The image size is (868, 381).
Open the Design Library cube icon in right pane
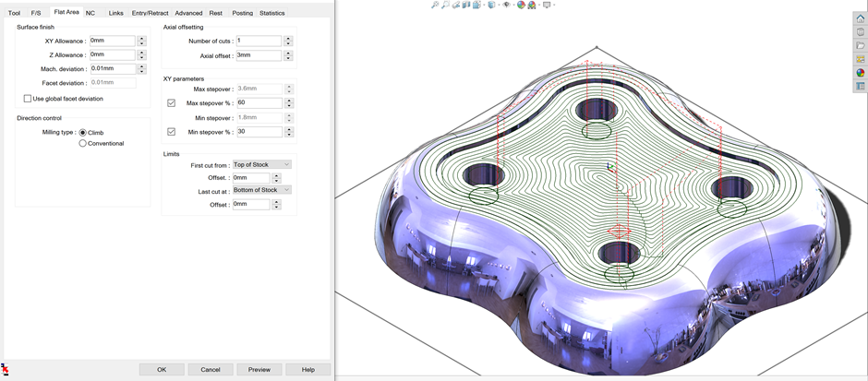coord(861,32)
